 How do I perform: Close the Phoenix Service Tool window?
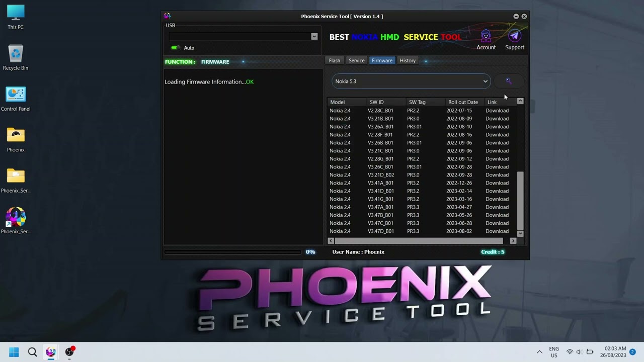click(524, 16)
